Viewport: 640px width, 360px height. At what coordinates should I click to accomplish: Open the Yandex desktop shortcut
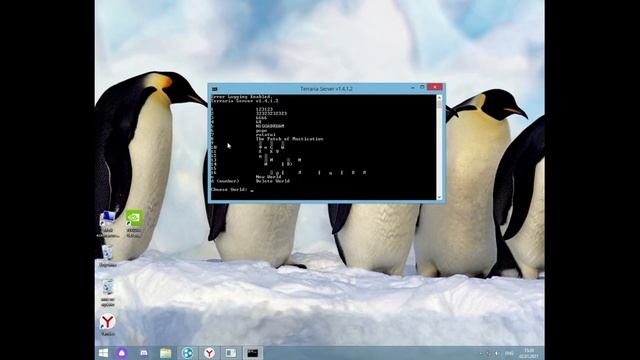pyautogui.click(x=108, y=324)
